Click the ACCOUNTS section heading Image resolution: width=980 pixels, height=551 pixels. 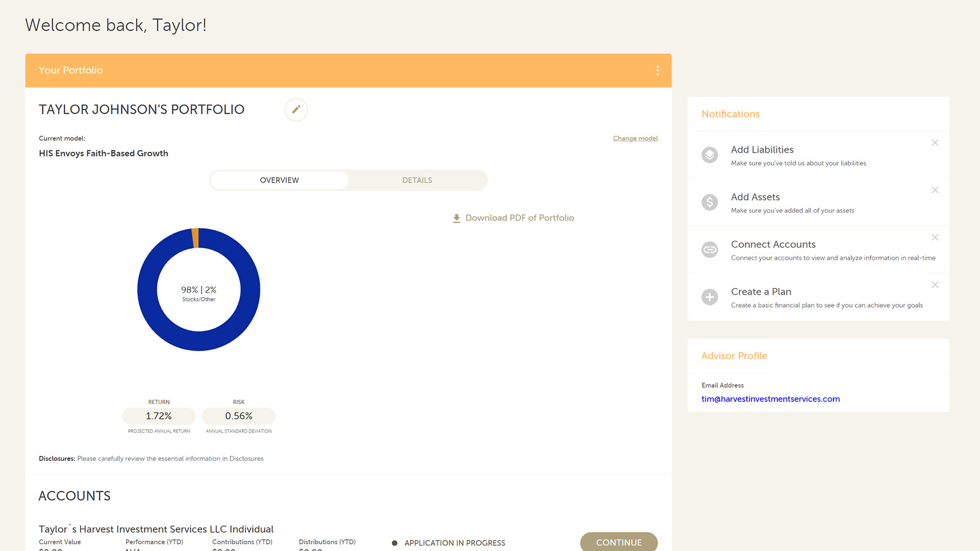pyautogui.click(x=75, y=496)
